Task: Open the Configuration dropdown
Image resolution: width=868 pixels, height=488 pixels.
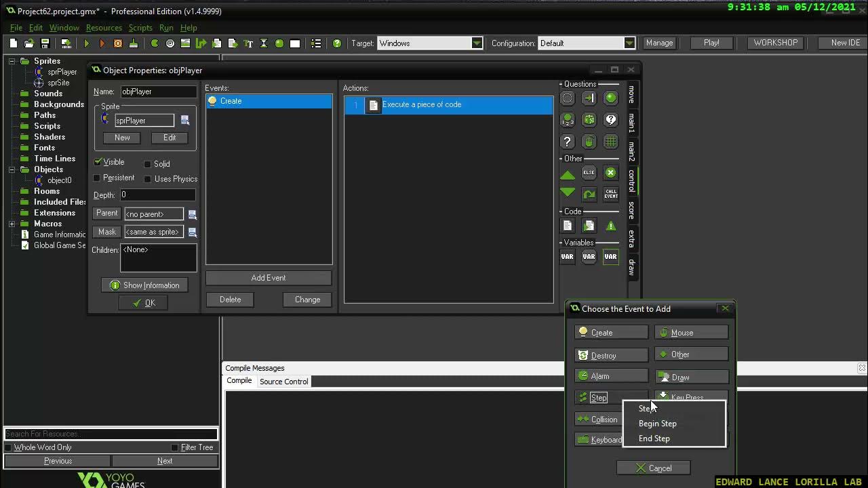Action: (629, 43)
